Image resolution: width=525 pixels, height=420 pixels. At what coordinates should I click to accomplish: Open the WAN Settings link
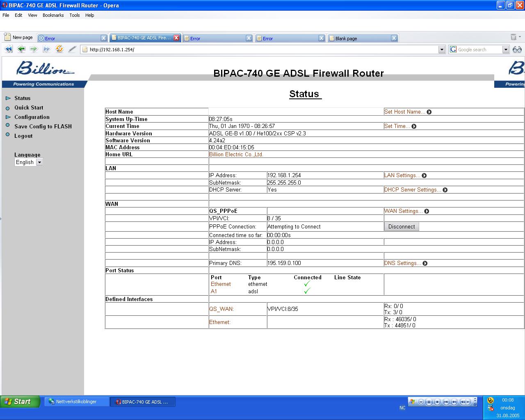coord(403,211)
